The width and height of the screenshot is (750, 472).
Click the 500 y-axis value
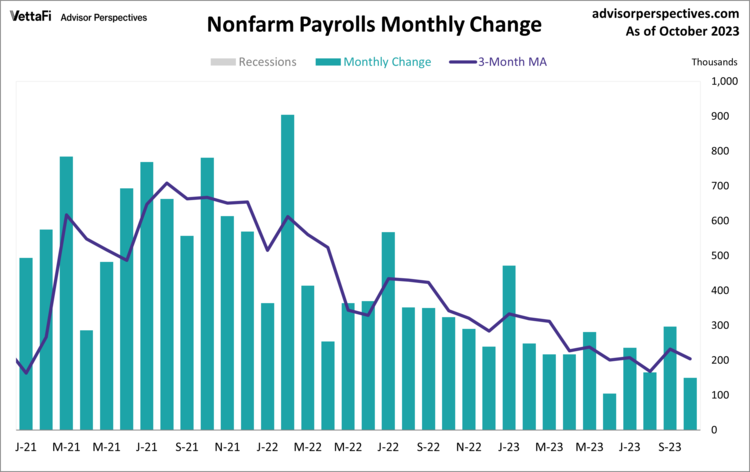(720, 256)
